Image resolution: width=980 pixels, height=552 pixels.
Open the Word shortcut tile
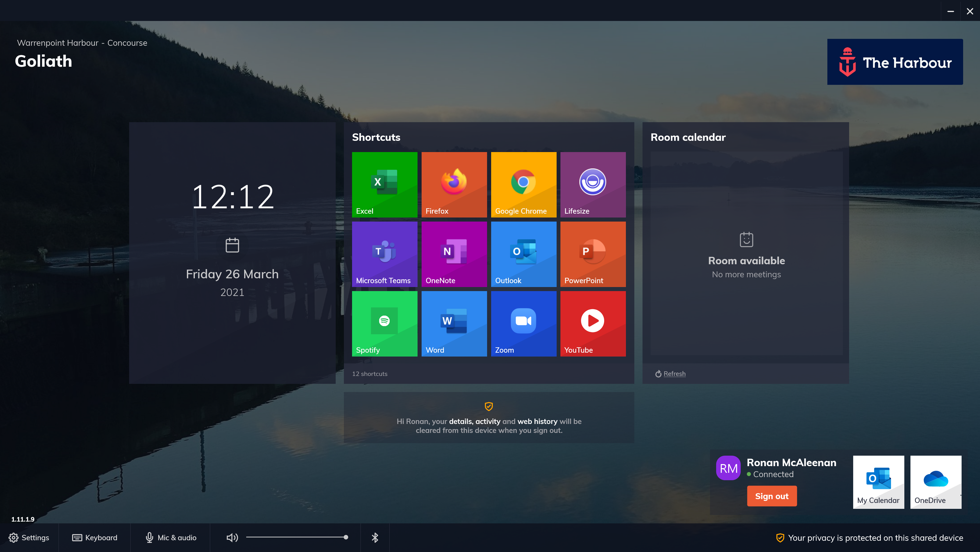click(454, 324)
